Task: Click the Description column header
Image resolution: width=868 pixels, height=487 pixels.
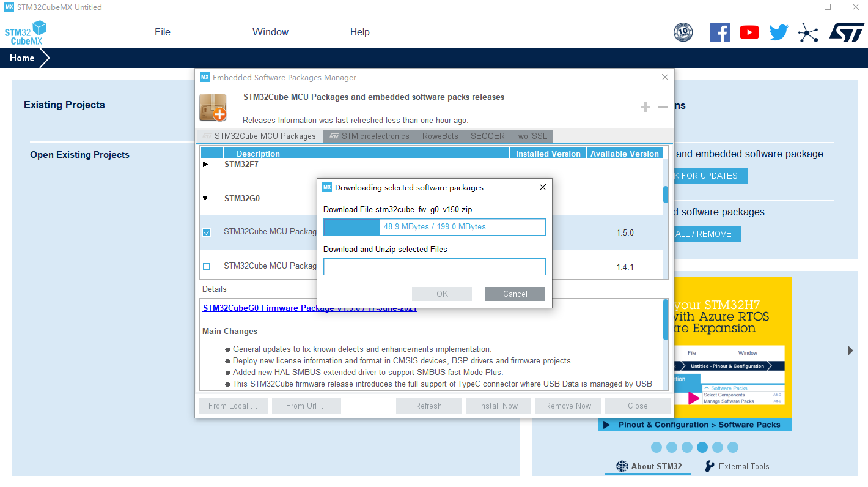Action: (x=367, y=154)
